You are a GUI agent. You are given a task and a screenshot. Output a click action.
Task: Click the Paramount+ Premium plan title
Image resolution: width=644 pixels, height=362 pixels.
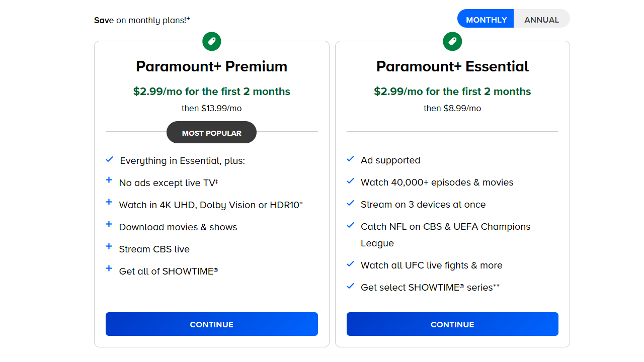click(x=211, y=66)
